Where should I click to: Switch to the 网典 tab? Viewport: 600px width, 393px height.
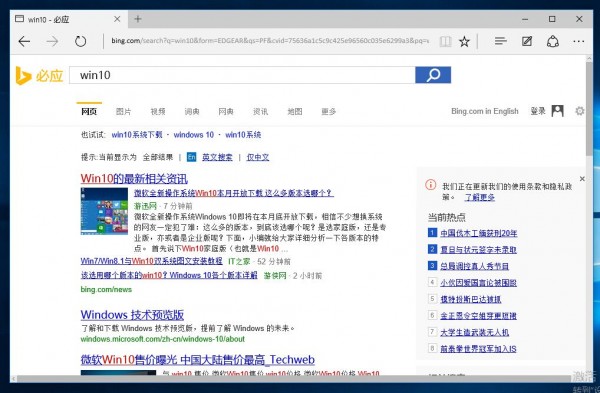pyautogui.click(x=226, y=111)
